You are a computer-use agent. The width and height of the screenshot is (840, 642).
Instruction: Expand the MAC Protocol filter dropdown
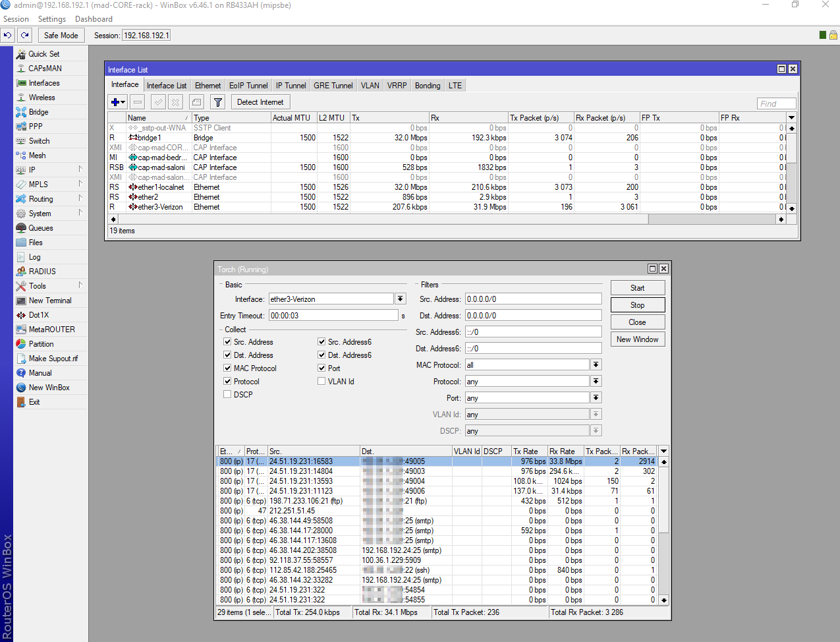click(x=596, y=365)
